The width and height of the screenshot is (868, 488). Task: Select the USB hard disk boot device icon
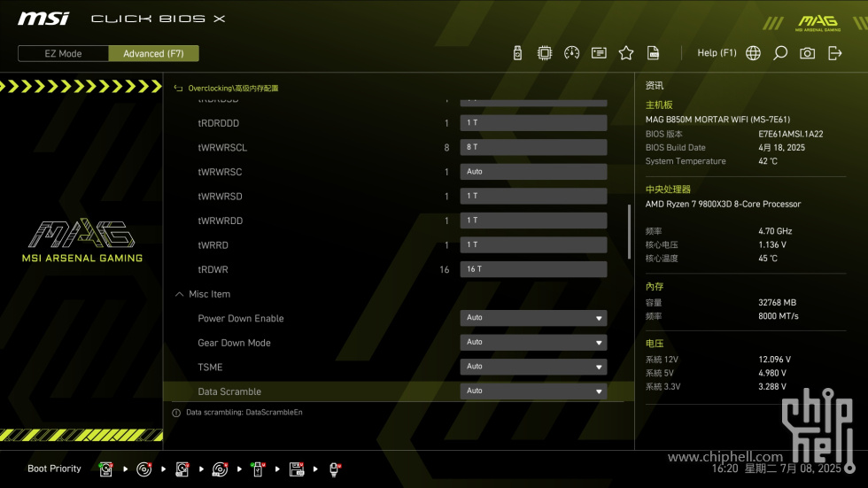click(182, 469)
